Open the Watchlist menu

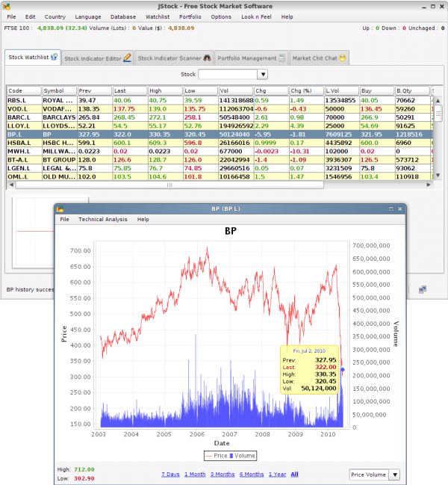click(x=158, y=16)
